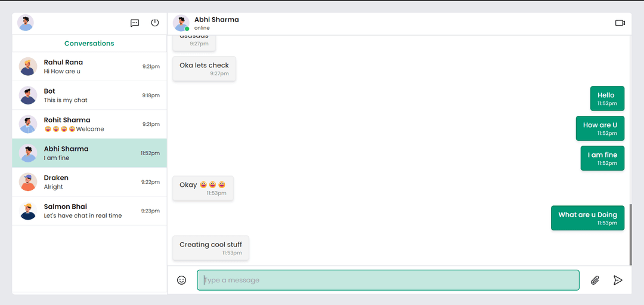Click Abhi Sharma name in chat header
Image resolution: width=644 pixels, height=305 pixels.
(x=216, y=20)
